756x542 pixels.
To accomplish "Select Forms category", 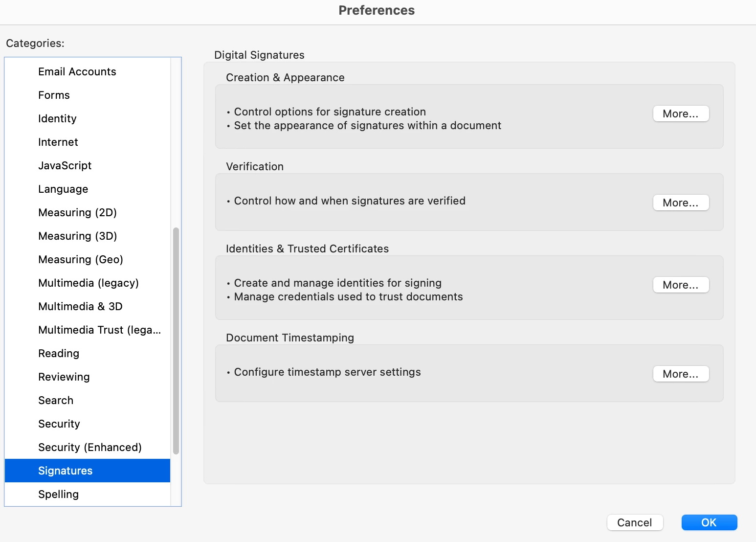I will point(88,95).
